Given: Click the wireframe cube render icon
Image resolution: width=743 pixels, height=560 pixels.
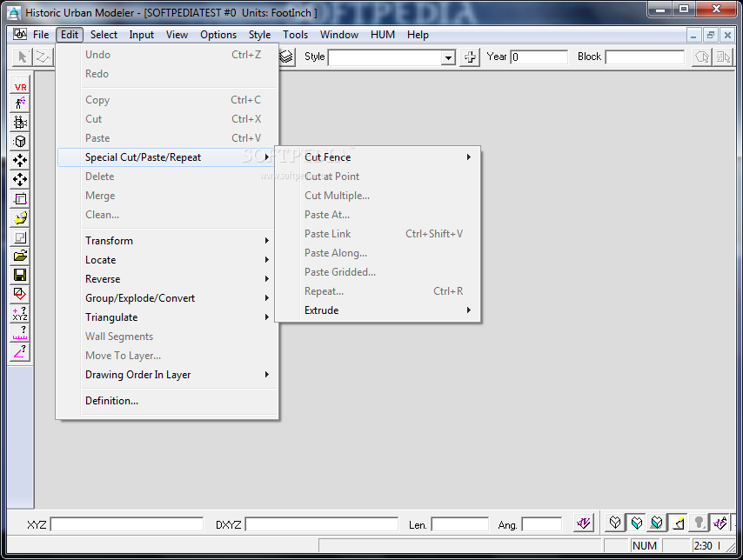Looking at the screenshot, I should pyautogui.click(x=615, y=523).
